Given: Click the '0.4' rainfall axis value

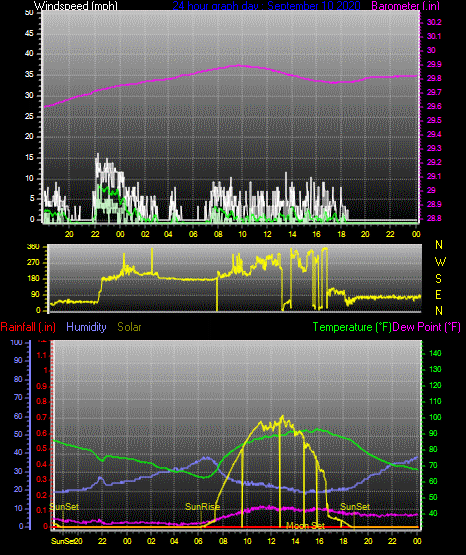Looking at the screenshot, I should click(42, 464).
